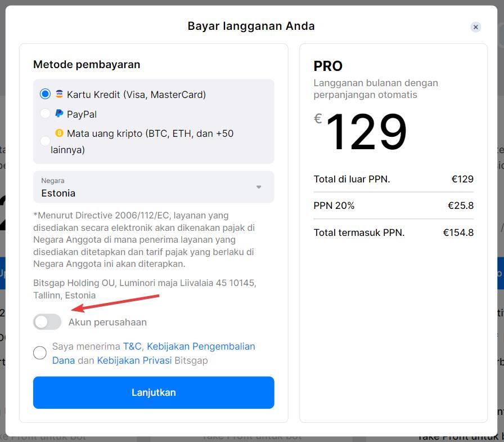Select the Kartu Kredit radio button
This screenshot has width=504, height=442.
[x=45, y=94]
